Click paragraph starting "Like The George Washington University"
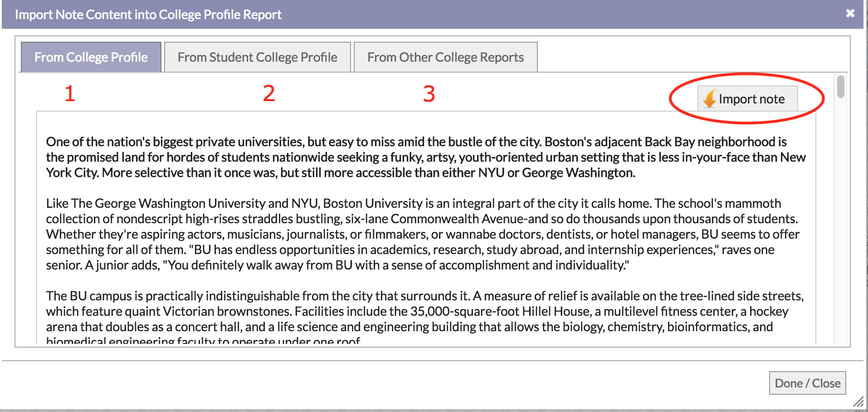The width and height of the screenshot is (868, 412). click(423, 234)
